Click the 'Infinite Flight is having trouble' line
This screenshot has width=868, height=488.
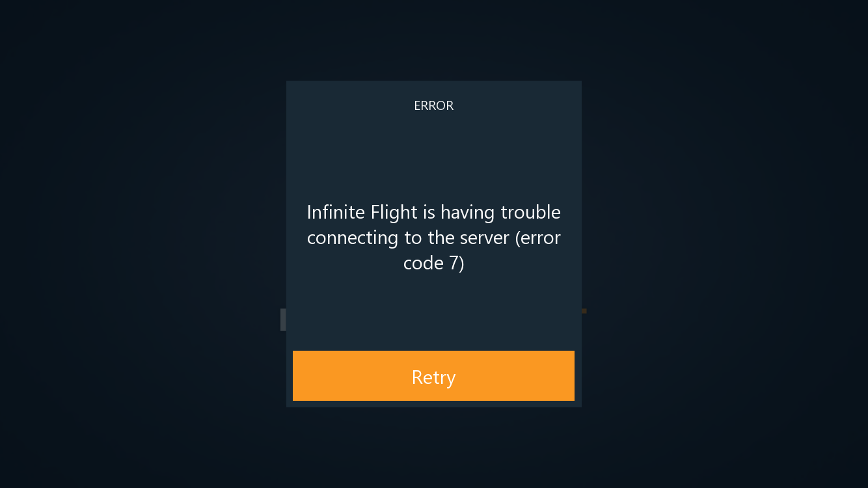(433, 213)
